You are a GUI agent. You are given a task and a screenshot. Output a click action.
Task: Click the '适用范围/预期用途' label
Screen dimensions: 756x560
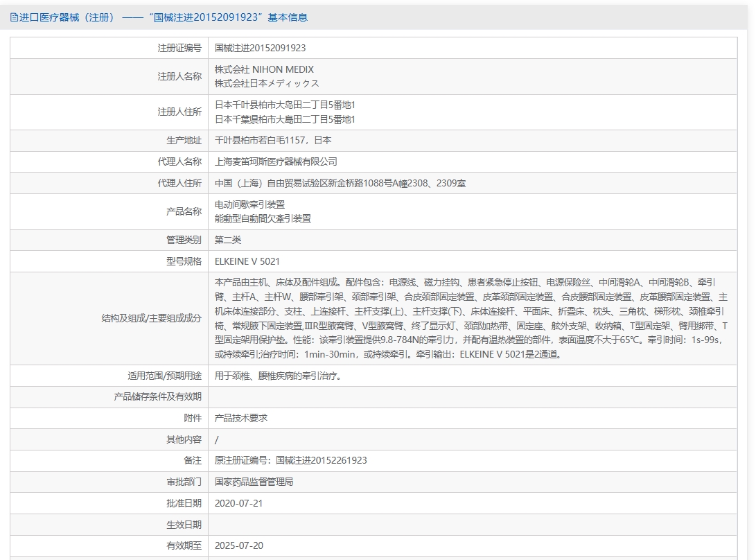pos(164,376)
